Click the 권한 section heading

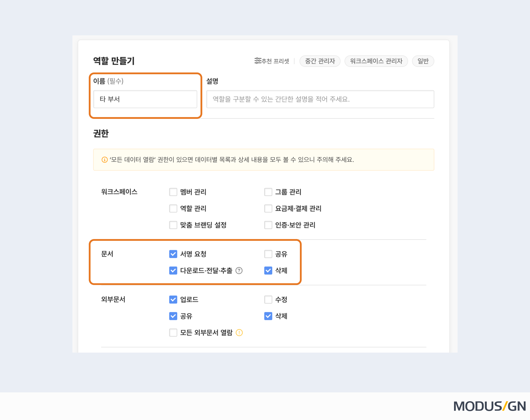[x=101, y=133]
